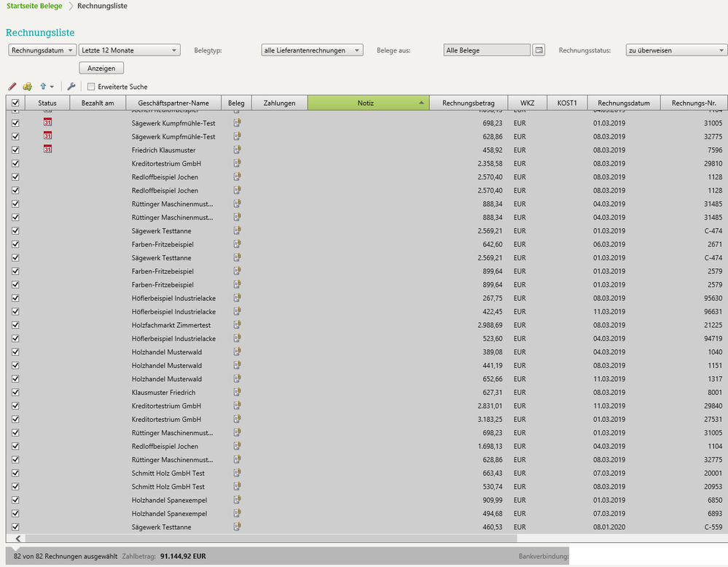This screenshot has height=567, width=728.
Task: Click the red pencil edit icon
Action: coord(12,87)
